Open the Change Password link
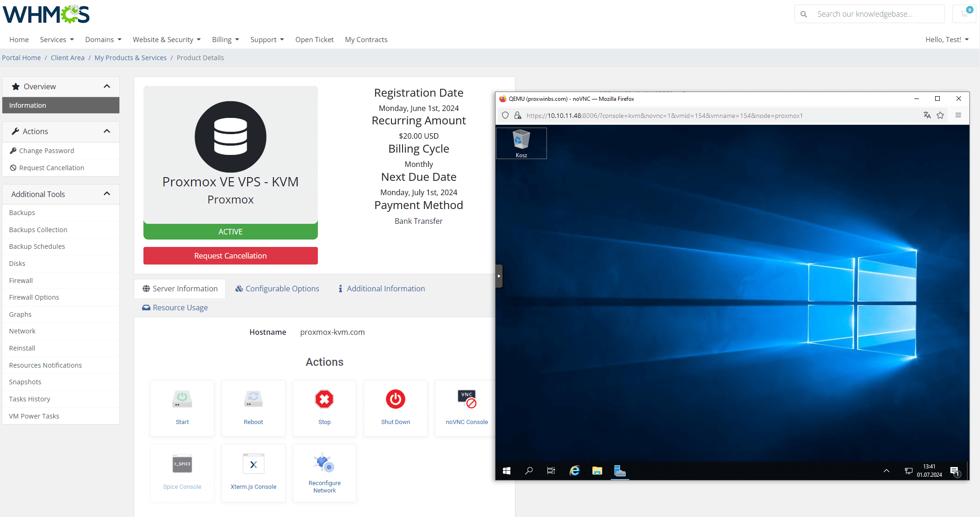Image resolution: width=980 pixels, height=517 pixels. pos(46,150)
